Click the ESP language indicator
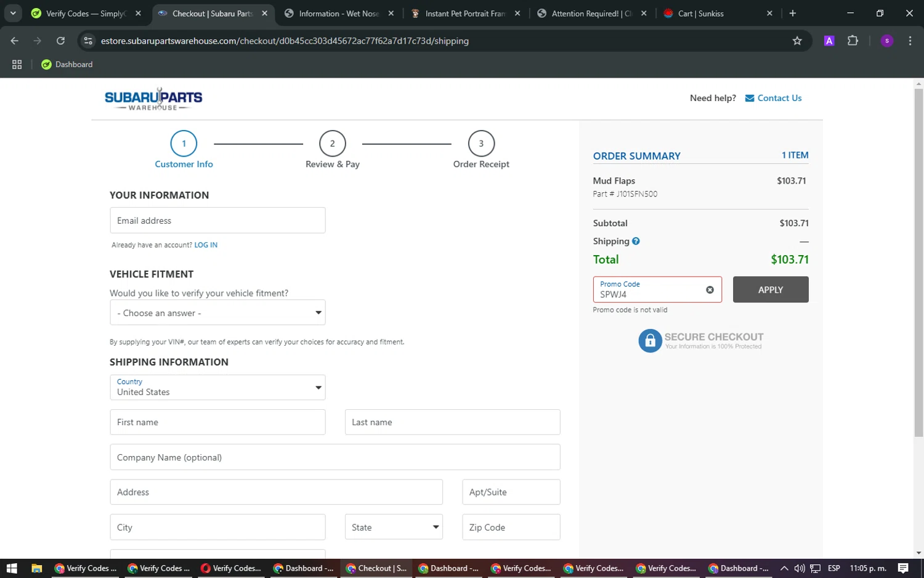This screenshot has width=924, height=578. coord(834,568)
